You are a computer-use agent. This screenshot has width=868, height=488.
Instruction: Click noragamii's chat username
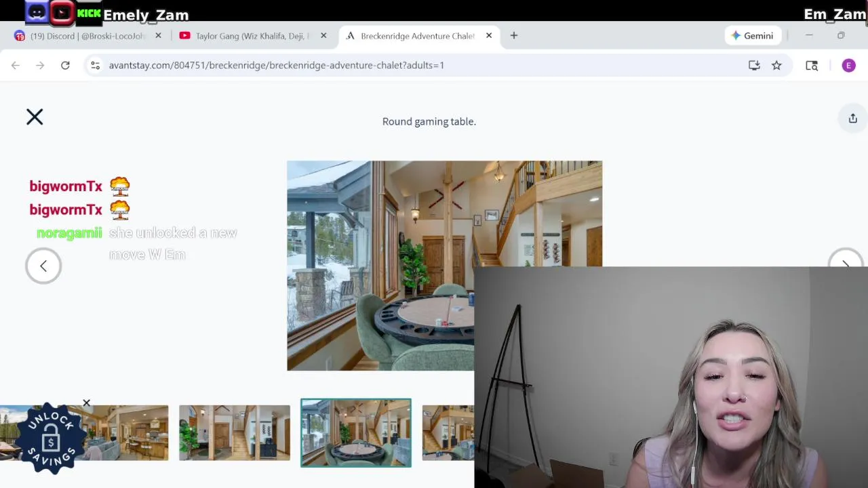click(69, 233)
